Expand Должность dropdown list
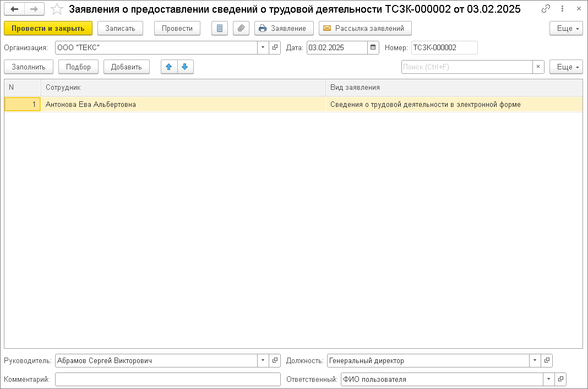This screenshot has height=389, width=588. [535, 360]
